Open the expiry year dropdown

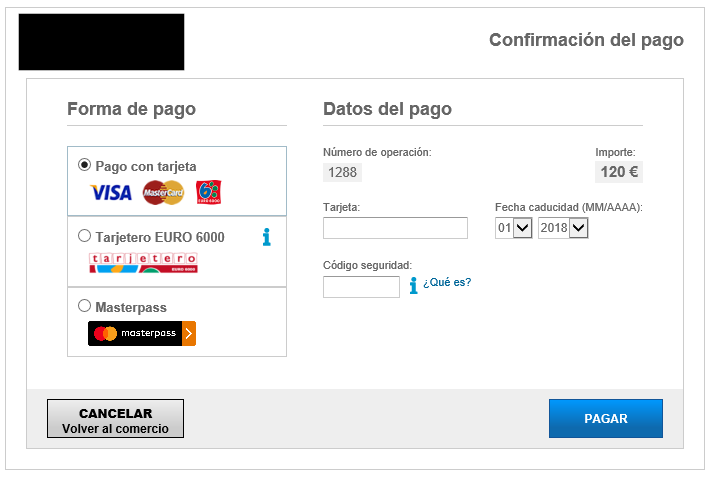(563, 228)
